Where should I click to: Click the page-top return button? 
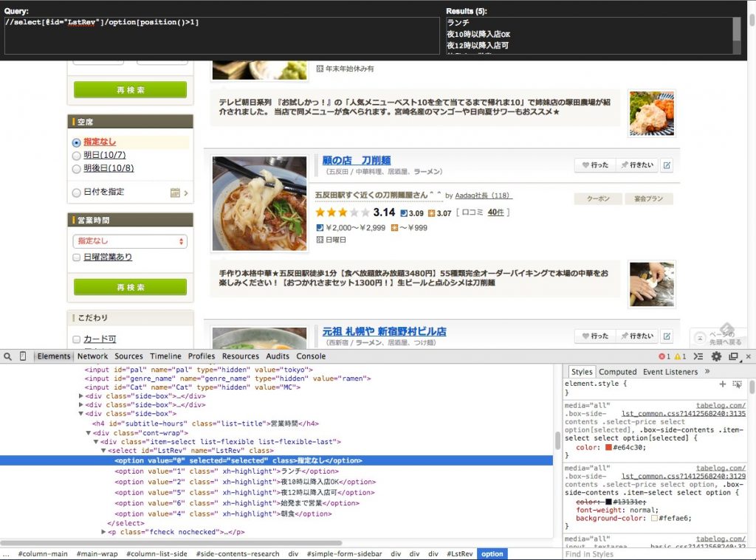click(718, 337)
